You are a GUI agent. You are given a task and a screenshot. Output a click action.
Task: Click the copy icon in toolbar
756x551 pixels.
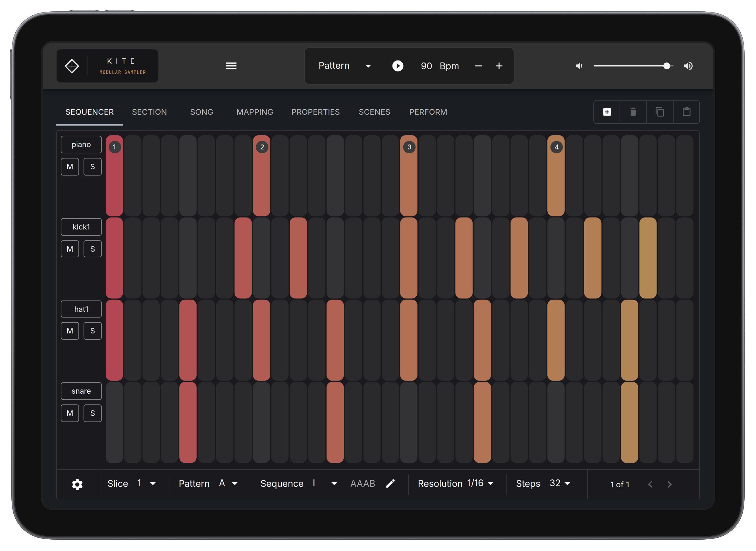click(660, 112)
